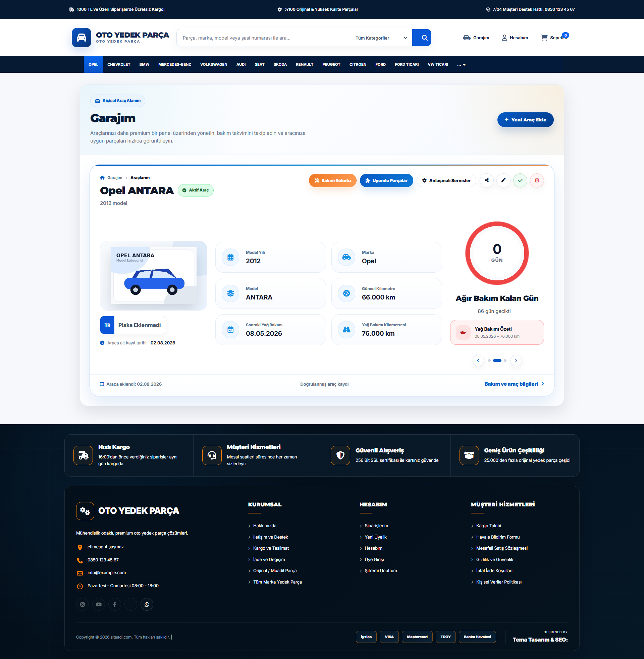
Task: Open YouTube social icon in footer
Action: click(x=99, y=605)
